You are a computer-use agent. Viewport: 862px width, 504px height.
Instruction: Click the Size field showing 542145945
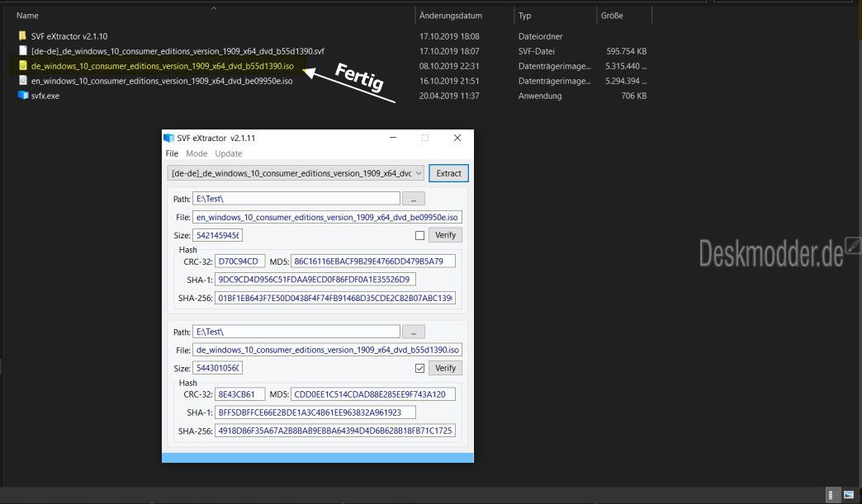[x=218, y=235]
